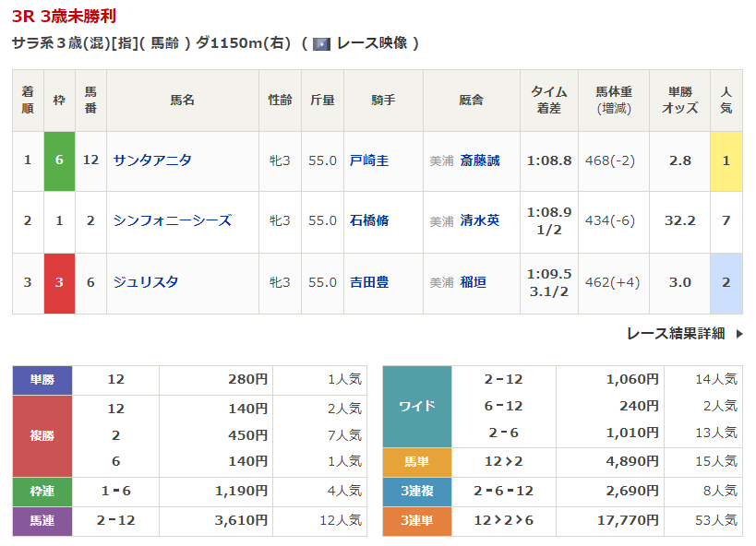The width and height of the screenshot is (756, 546).
Task: Click odds value 32.2
Action: click(x=679, y=220)
